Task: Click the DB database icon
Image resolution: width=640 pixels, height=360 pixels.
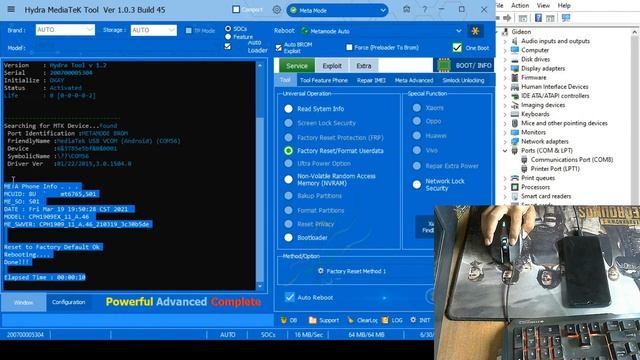Action: [284, 320]
